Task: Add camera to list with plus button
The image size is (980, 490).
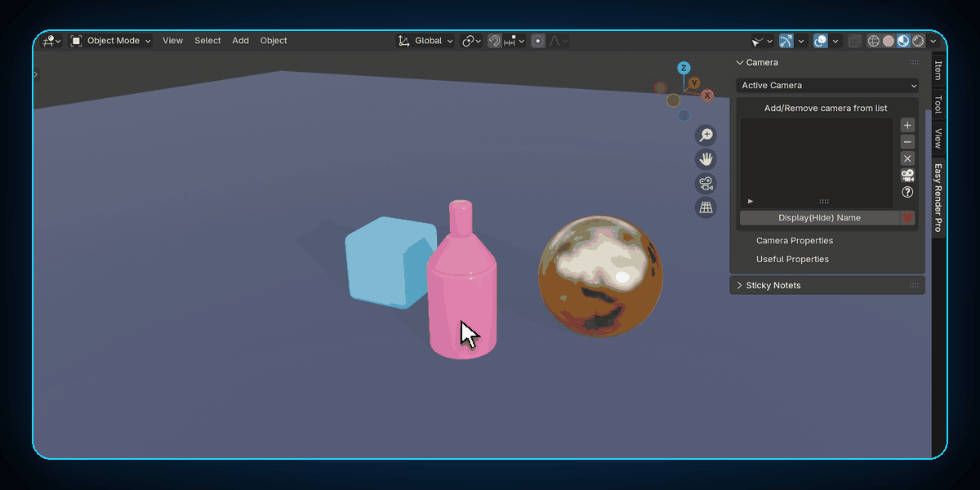Action: coord(907,125)
